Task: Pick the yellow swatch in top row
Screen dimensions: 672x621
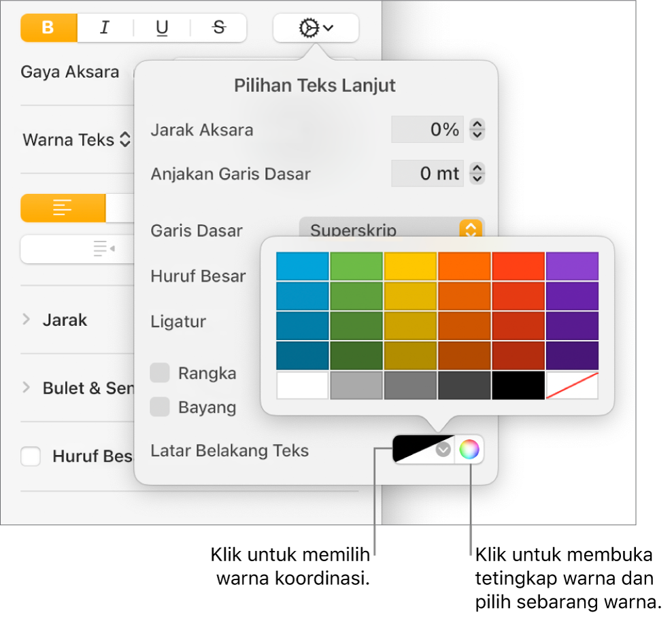Action: pos(411,266)
